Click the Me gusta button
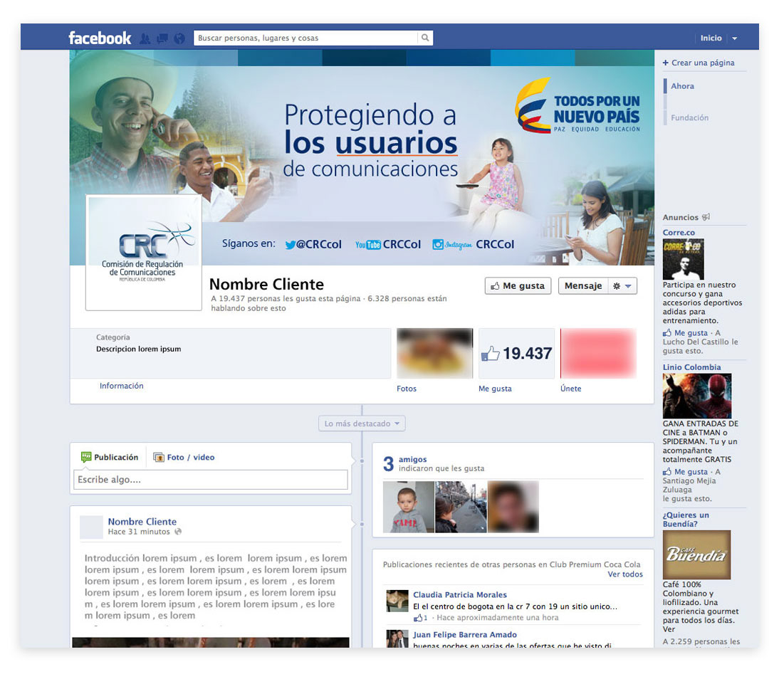 518,286
